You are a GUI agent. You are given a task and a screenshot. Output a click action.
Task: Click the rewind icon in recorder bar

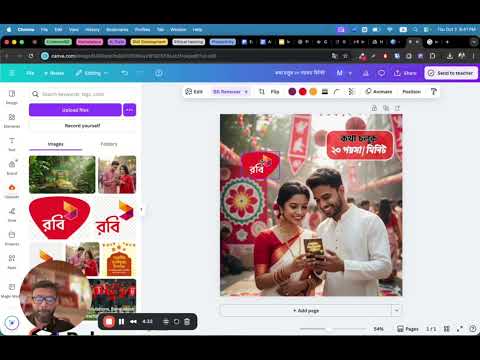point(133,322)
